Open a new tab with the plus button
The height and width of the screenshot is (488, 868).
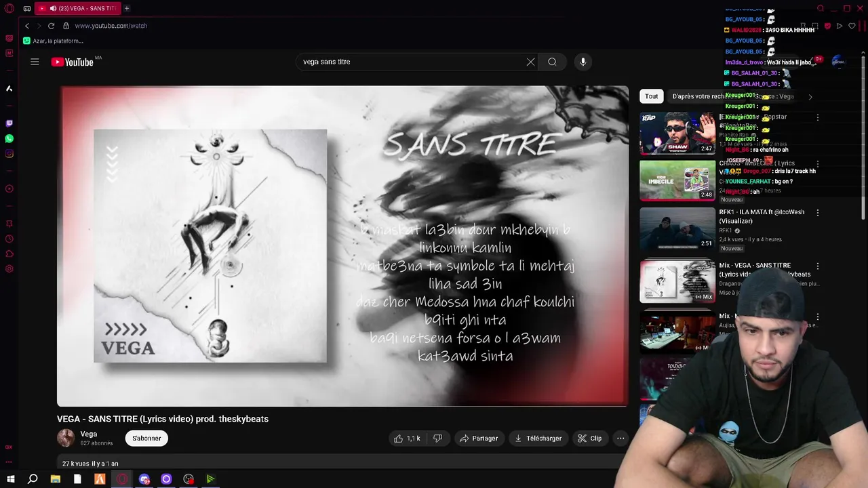coord(127,8)
